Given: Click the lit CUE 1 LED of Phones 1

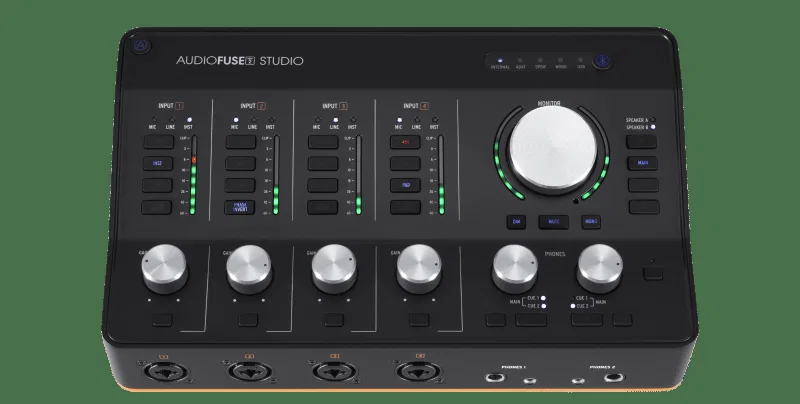Looking at the screenshot, I should (x=543, y=298).
